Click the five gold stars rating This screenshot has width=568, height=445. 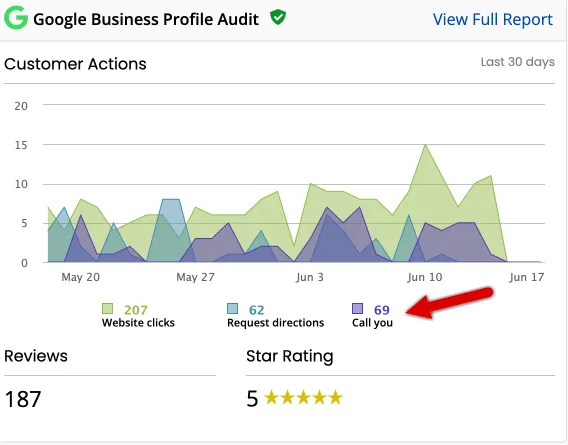(303, 398)
